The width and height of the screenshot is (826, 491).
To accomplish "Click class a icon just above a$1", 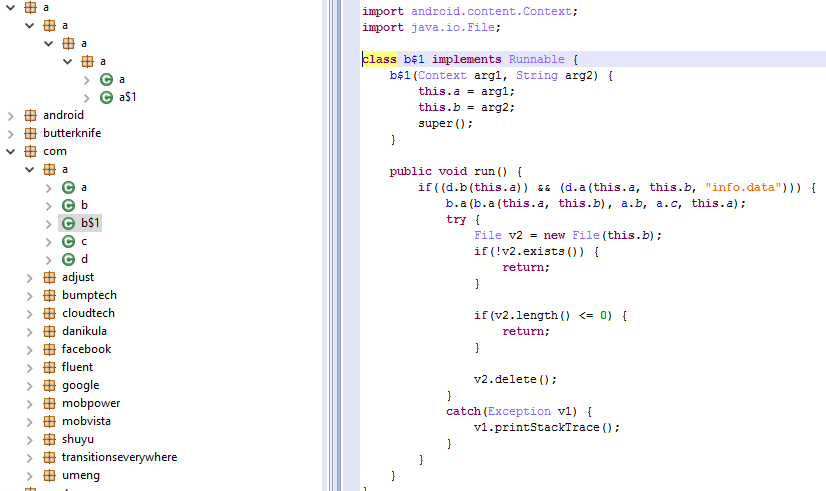I will (x=106, y=80).
